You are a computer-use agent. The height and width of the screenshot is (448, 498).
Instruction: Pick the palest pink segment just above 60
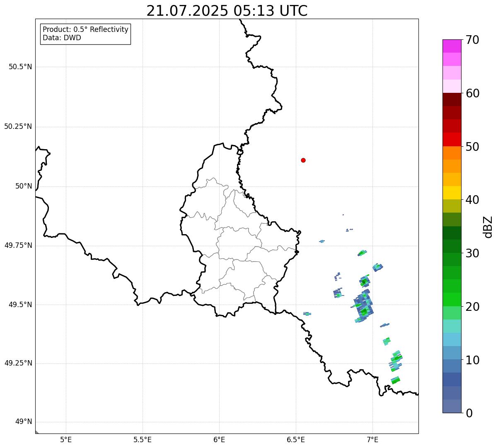pos(452,86)
